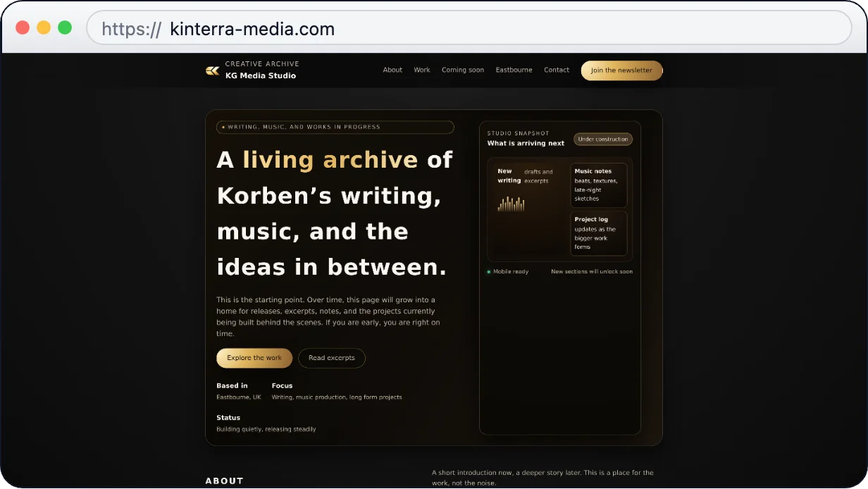Select the Under construction status pill

(603, 139)
